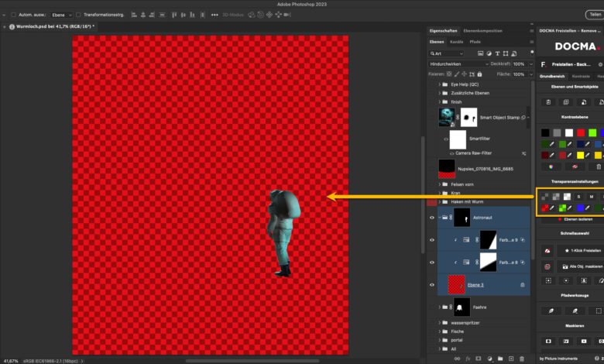The width and height of the screenshot is (604, 364).
Task: Select the Smart Object Stamp layer thumbnail
Action: point(446,117)
